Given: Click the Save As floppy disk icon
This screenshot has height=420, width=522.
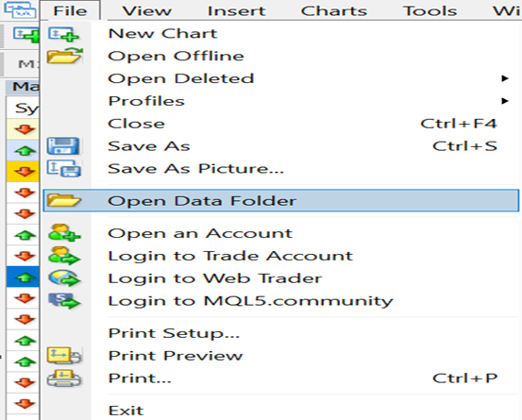Looking at the screenshot, I should click(x=63, y=145).
